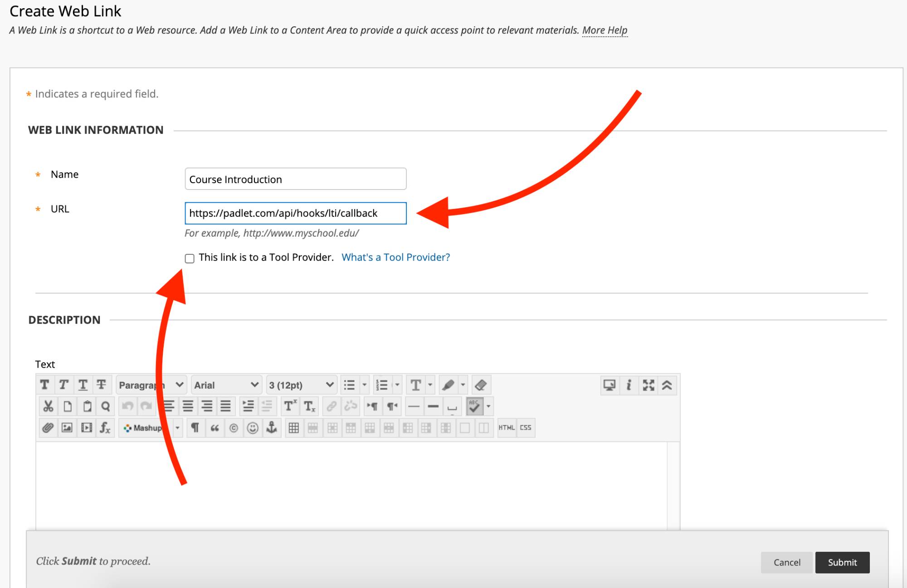The height and width of the screenshot is (588, 907).
Task: Open the math formula fx editor
Action: tap(105, 428)
